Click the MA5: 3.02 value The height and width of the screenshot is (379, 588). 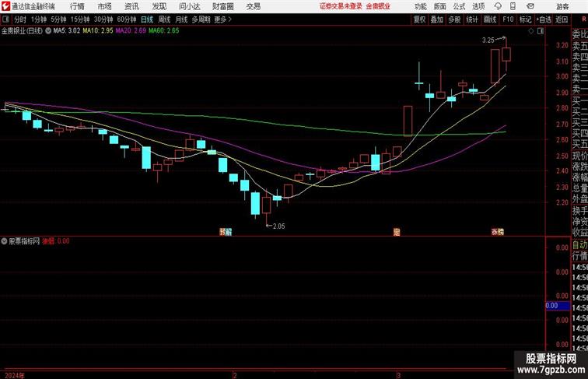pos(67,31)
